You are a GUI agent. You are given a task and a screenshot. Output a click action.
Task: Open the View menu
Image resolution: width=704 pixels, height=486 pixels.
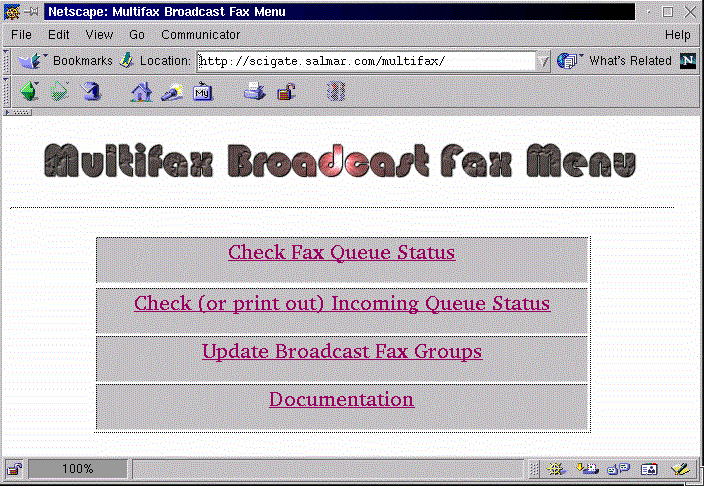pos(99,35)
